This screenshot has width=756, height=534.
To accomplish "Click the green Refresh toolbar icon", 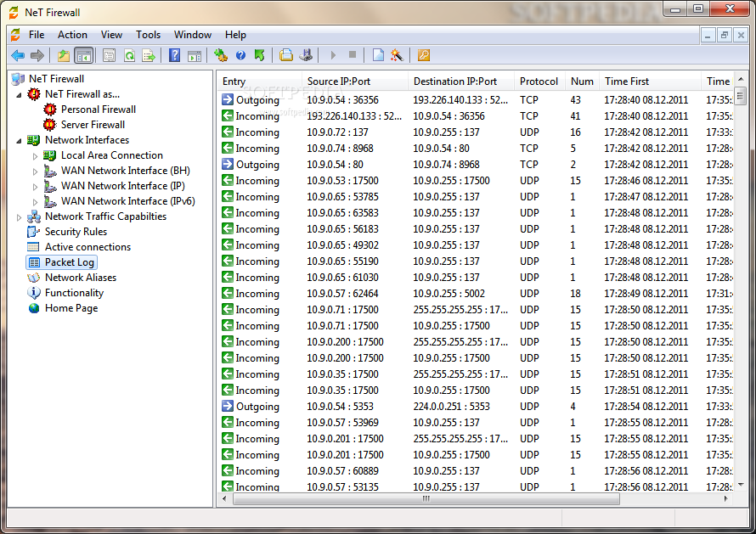I will click(129, 55).
